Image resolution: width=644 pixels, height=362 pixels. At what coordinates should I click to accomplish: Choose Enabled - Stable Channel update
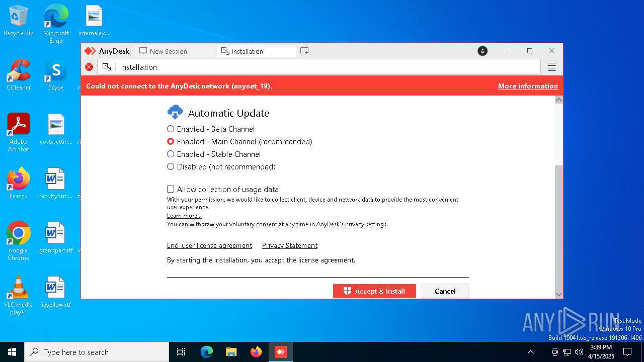click(x=214, y=154)
